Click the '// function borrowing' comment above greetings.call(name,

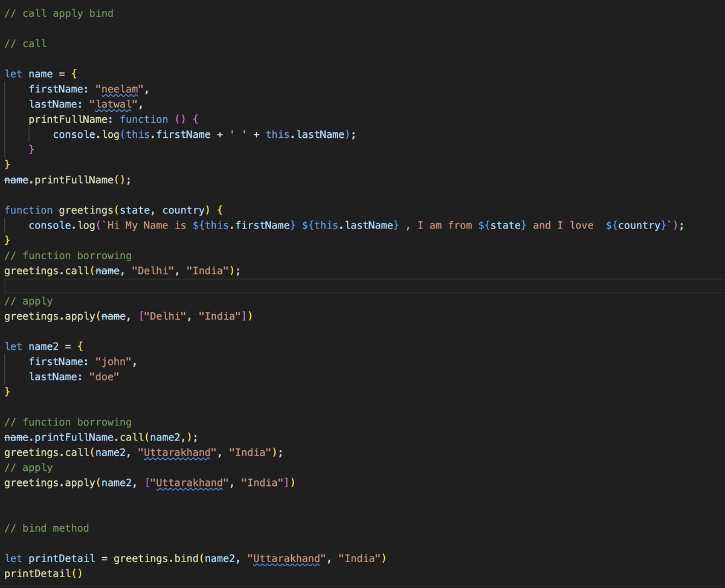point(68,255)
